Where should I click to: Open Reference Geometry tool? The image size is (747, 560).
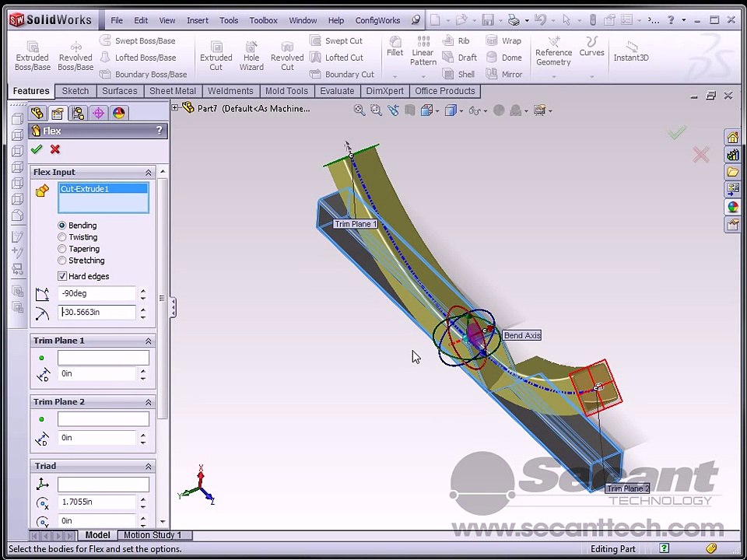pyautogui.click(x=553, y=51)
